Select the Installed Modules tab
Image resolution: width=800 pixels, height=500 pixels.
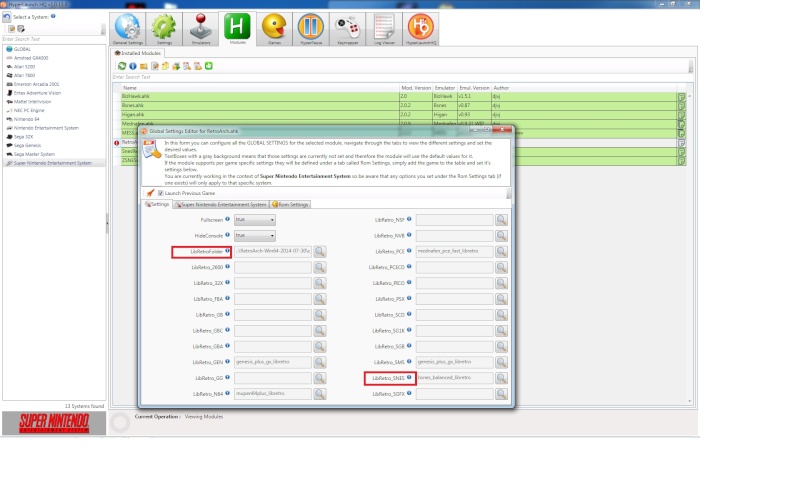pyautogui.click(x=138, y=53)
